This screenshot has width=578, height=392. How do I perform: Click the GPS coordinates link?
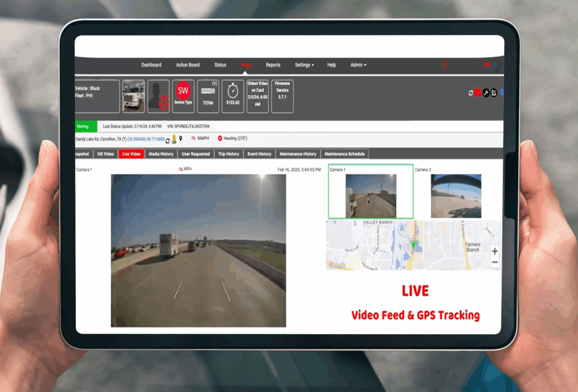tap(146, 139)
